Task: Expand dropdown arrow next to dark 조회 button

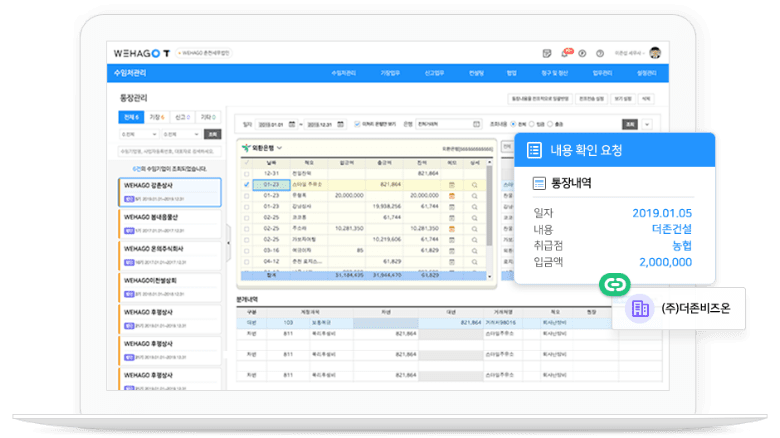Action: click(647, 124)
